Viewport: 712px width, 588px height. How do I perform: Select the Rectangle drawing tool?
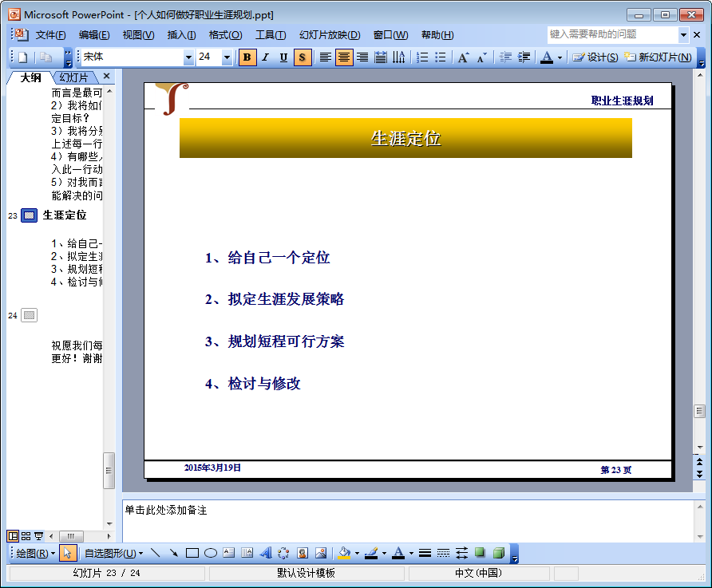(192, 553)
